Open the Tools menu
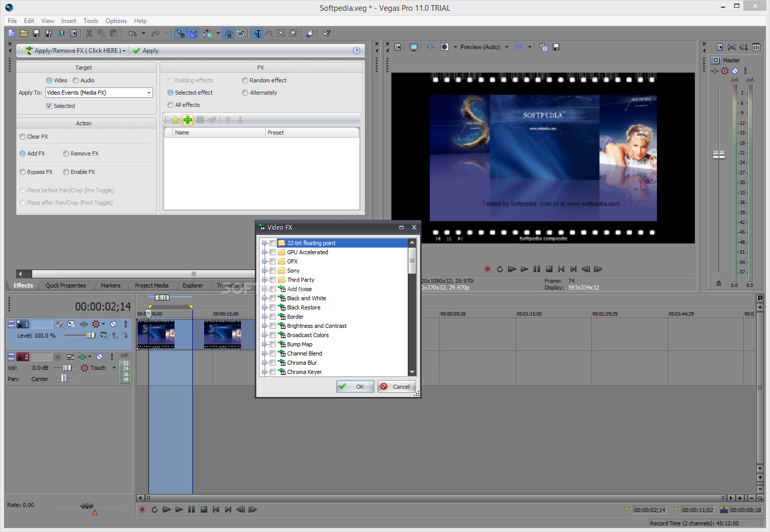This screenshot has width=770, height=532. [91, 21]
